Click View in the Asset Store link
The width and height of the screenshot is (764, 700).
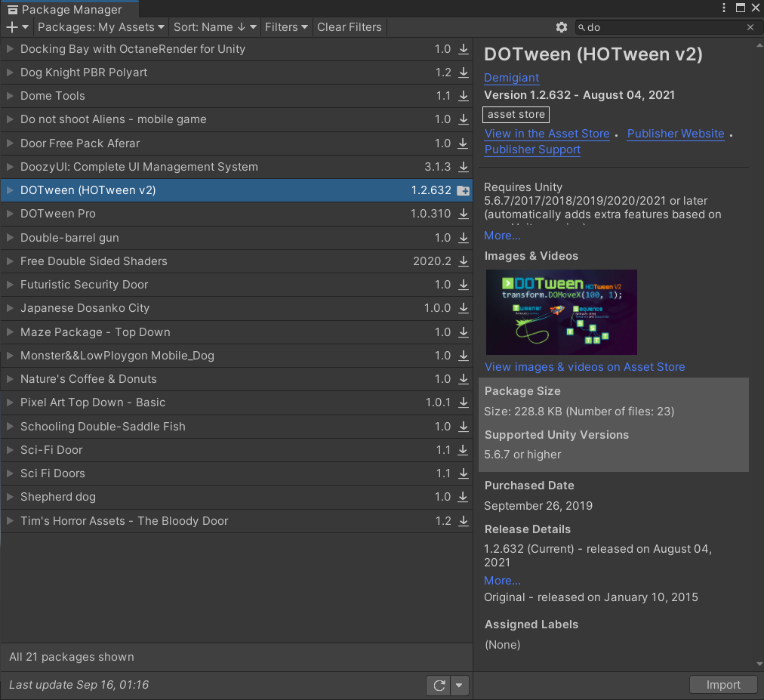pos(547,134)
